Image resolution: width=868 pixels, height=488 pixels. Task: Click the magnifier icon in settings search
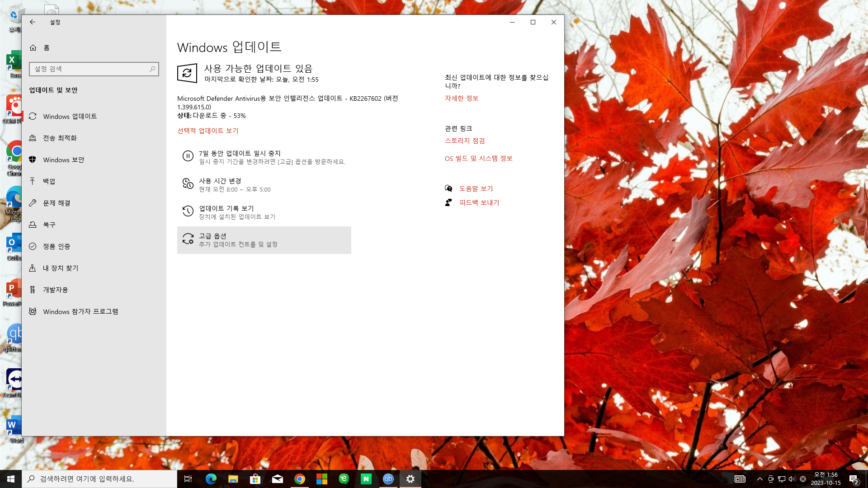152,69
